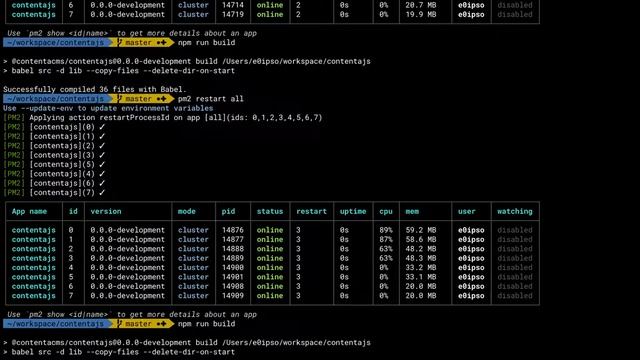Click the 89% cpu value
640x360 pixels.
click(386, 230)
